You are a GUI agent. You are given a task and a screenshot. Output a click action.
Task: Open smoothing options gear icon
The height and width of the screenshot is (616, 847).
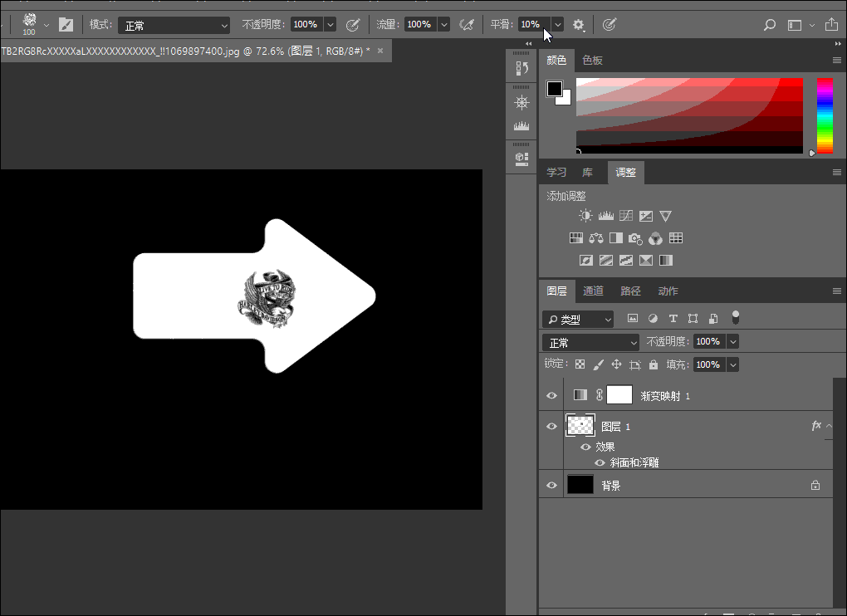pyautogui.click(x=579, y=25)
